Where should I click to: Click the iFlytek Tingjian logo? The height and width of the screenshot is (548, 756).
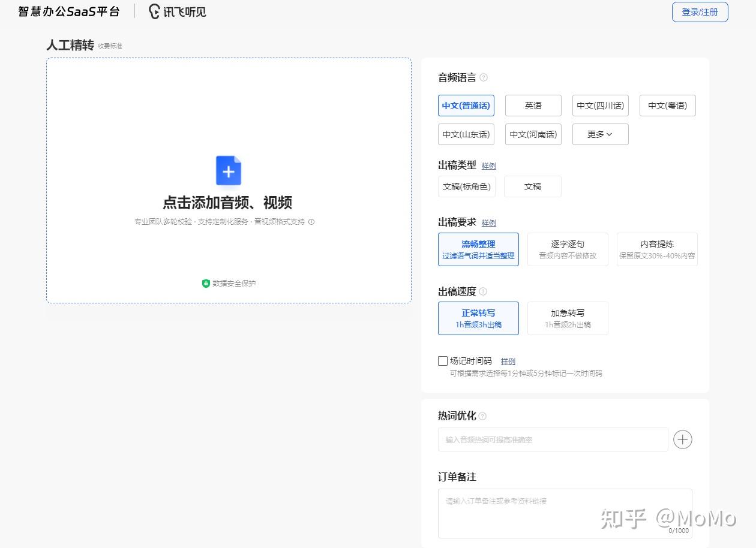[178, 11]
